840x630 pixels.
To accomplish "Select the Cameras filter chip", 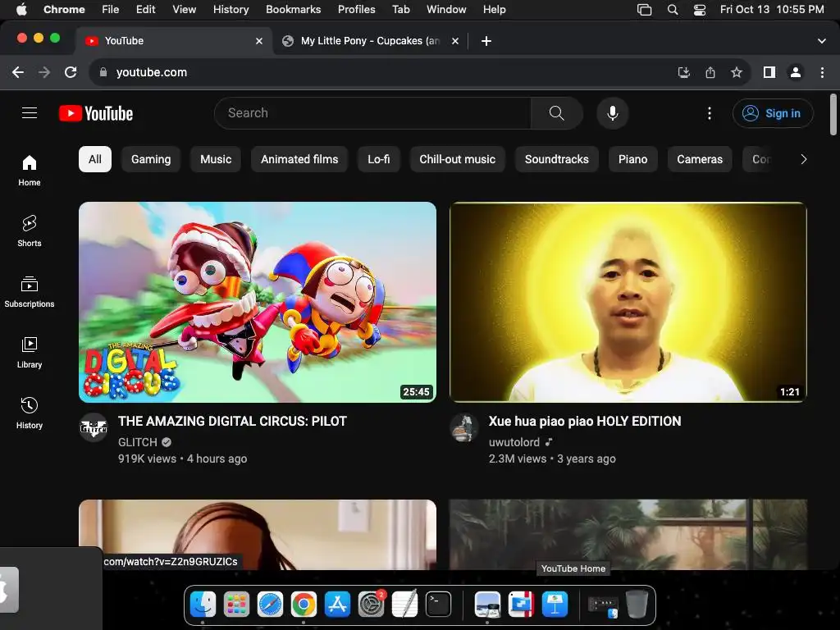I will (700, 159).
